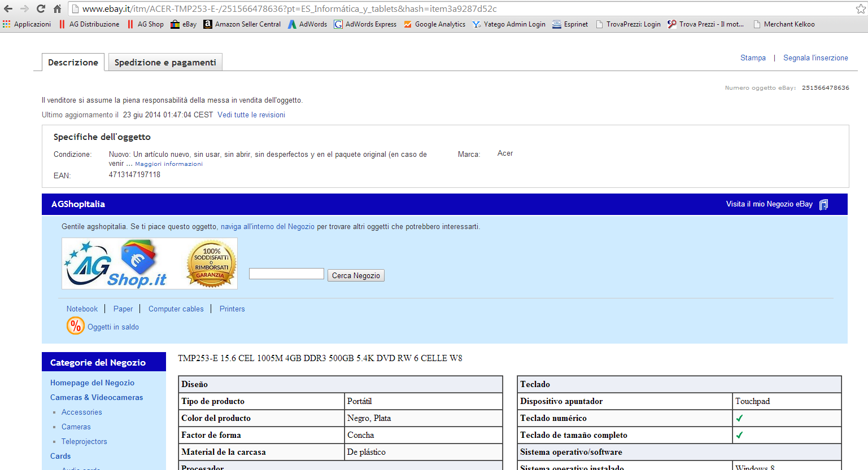Switch to Spedizione e pagamenti tab
This screenshot has width=868, height=470.
(x=165, y=62)
